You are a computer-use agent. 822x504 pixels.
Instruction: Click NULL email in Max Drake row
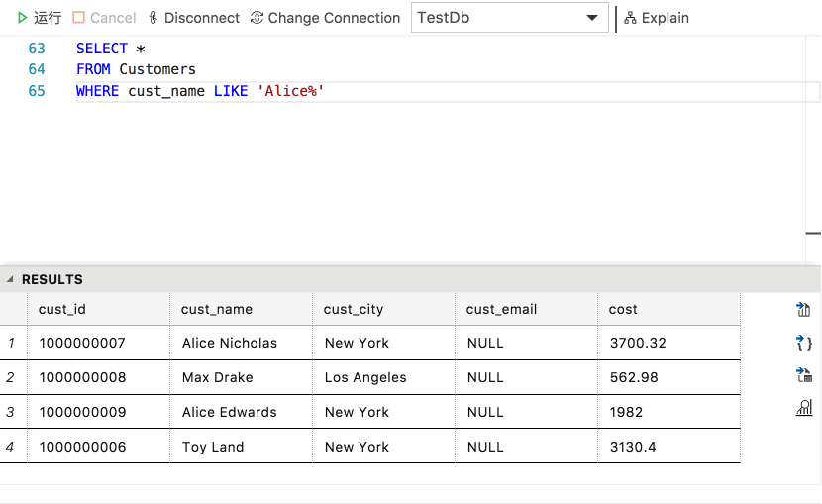coord(526,377)
